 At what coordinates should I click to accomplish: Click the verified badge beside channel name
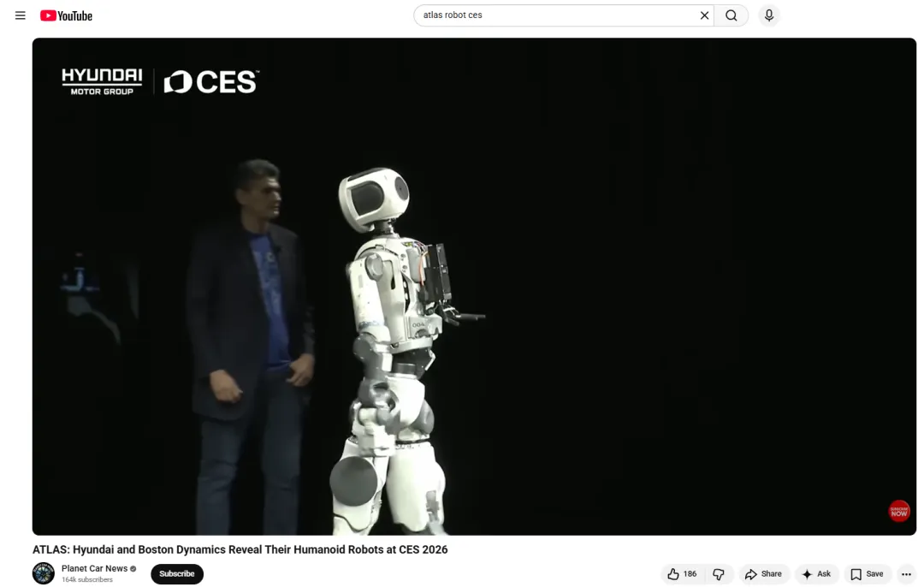pos(133,569)
